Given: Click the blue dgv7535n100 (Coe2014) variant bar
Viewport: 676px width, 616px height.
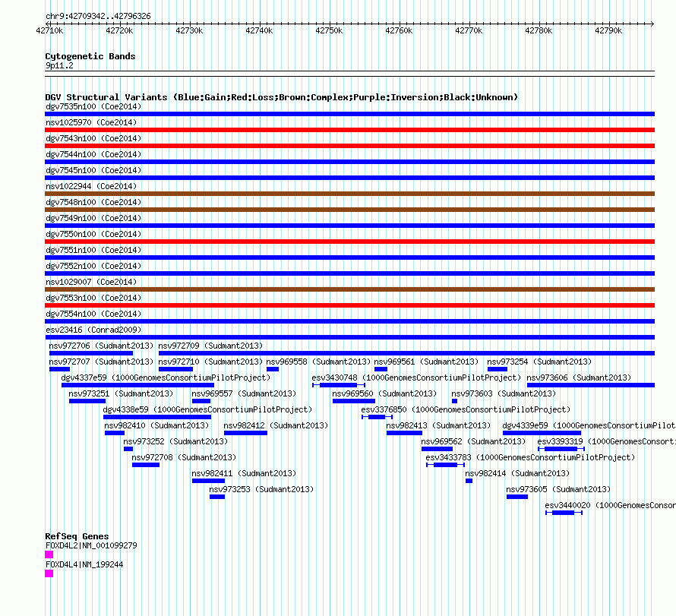Looking at the screenshot, I should [349, 114].
